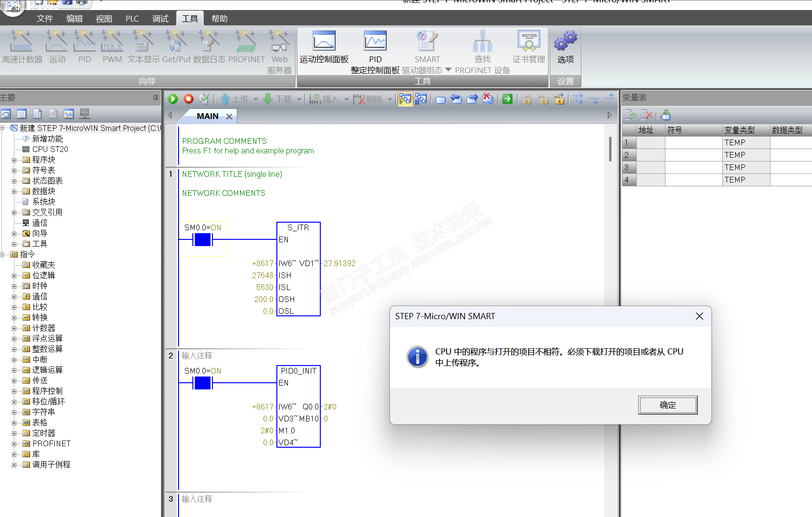Open the 视图 menu
This screenshot has width=812, height=517.
coord(104,19)
